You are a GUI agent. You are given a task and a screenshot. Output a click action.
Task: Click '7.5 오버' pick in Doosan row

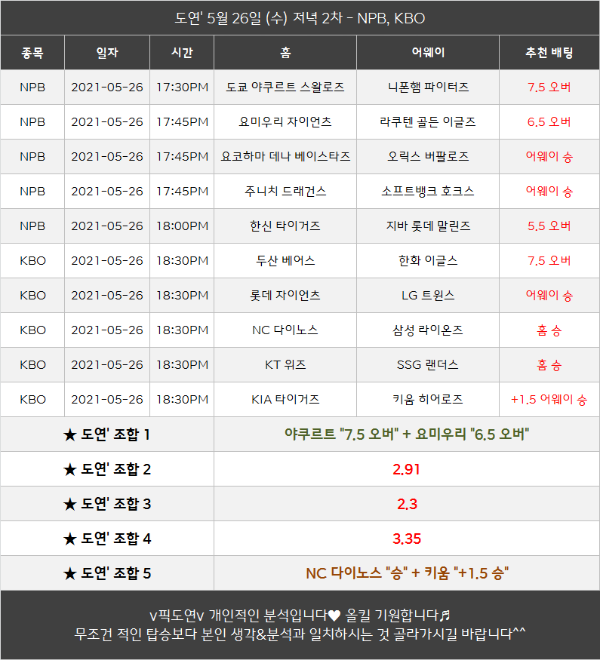point(549,261)
